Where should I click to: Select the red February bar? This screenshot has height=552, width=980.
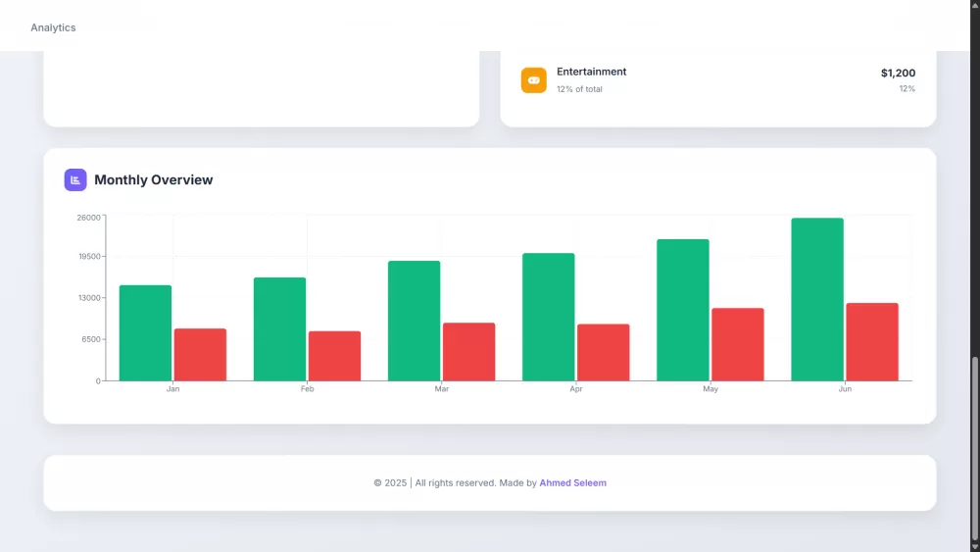(x=334, y=356)
